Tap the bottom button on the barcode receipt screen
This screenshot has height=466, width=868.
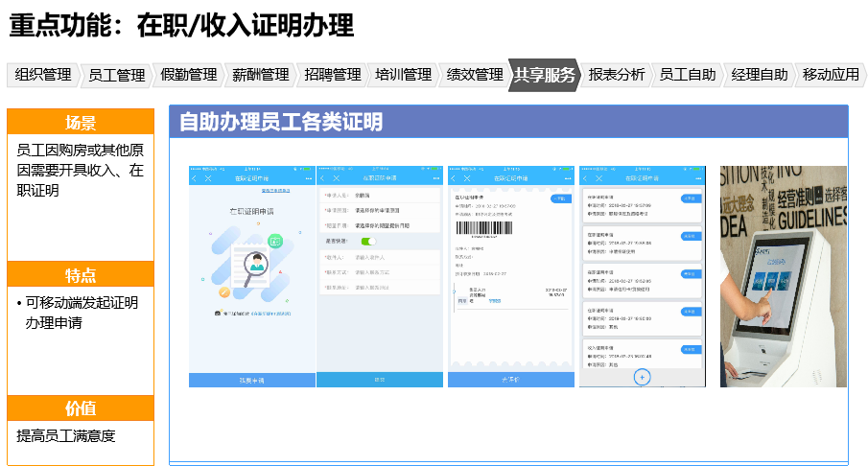tap(511, 380)
